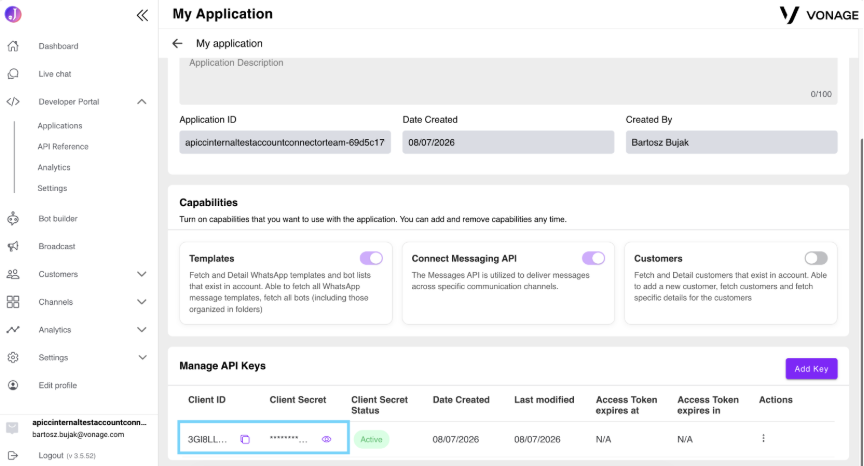
Task: Click the Broadcast megaphone icon
Action: [x=13, y=246]
